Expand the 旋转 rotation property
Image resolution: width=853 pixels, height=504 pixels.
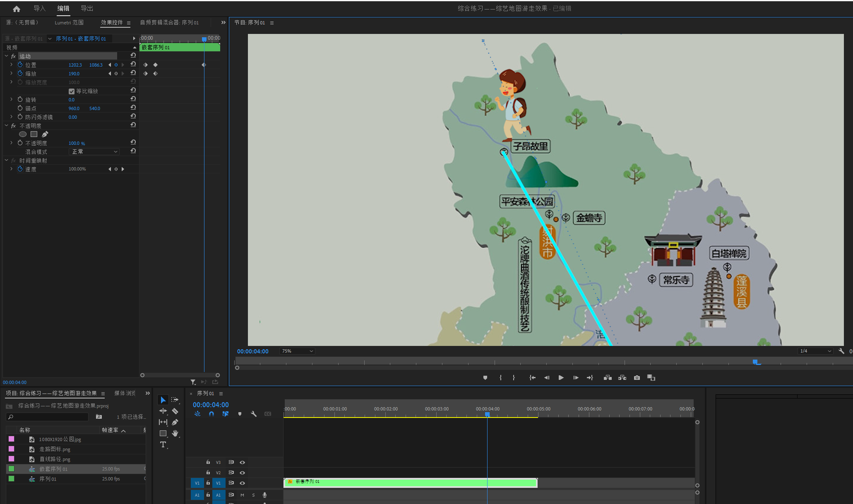pyautogui.click(x=12, y=100)
